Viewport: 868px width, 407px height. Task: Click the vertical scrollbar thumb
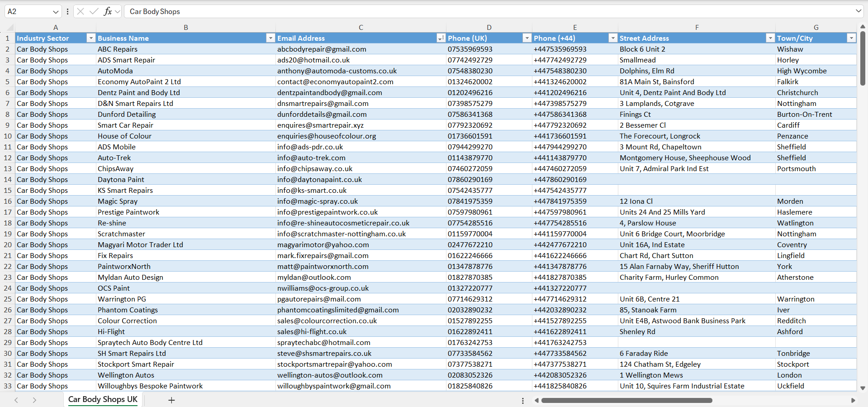[x=863, y=58]
